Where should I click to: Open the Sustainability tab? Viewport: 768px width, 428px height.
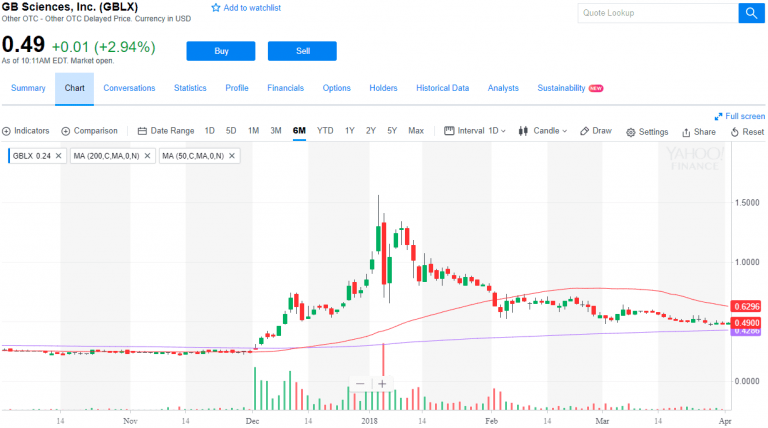pos(561,88)
